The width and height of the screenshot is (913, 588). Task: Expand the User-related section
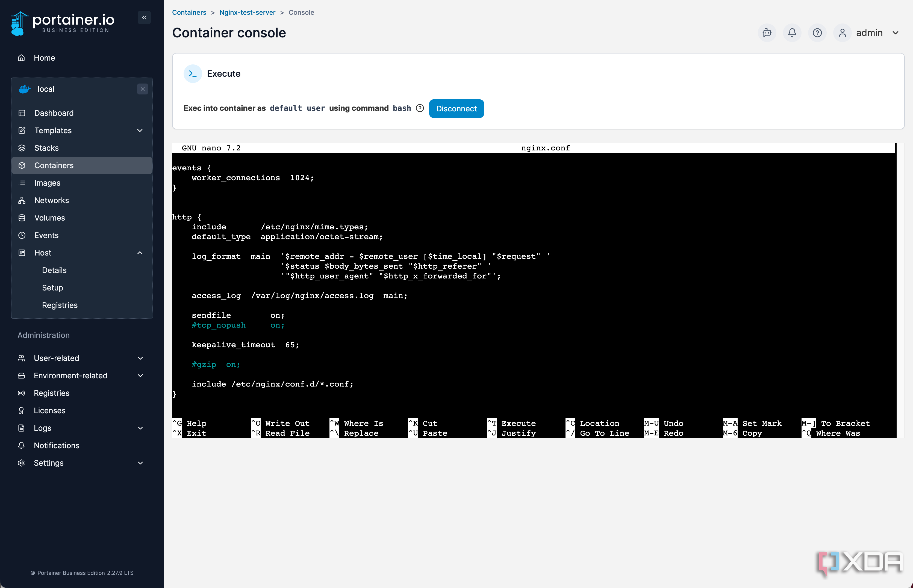140,358
